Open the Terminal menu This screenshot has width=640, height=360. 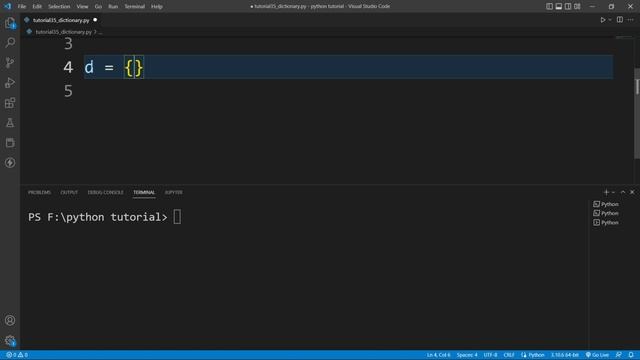click(135, 6)
